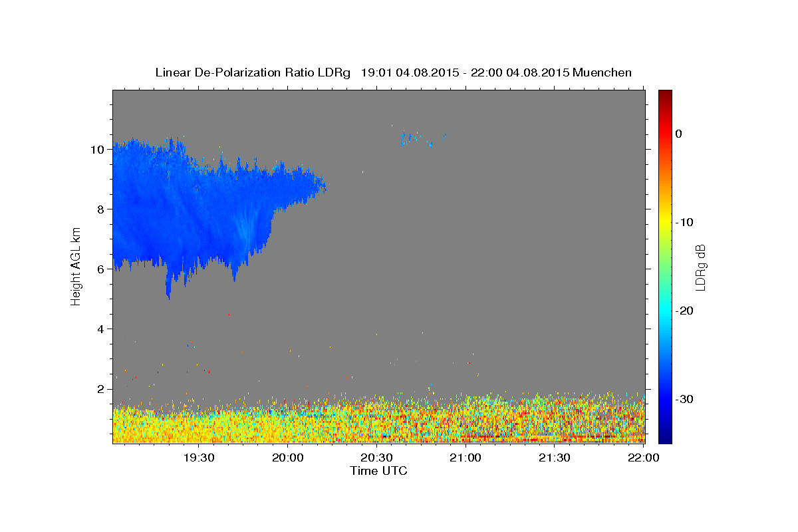Click the 'LDRg dB' colorbar label
The image size is (798, 532).
(x=700, y=267)
